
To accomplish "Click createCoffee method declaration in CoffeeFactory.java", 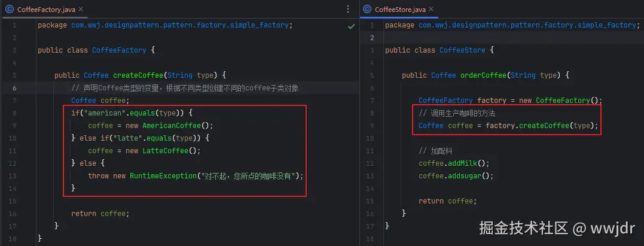I will point(138,75).
